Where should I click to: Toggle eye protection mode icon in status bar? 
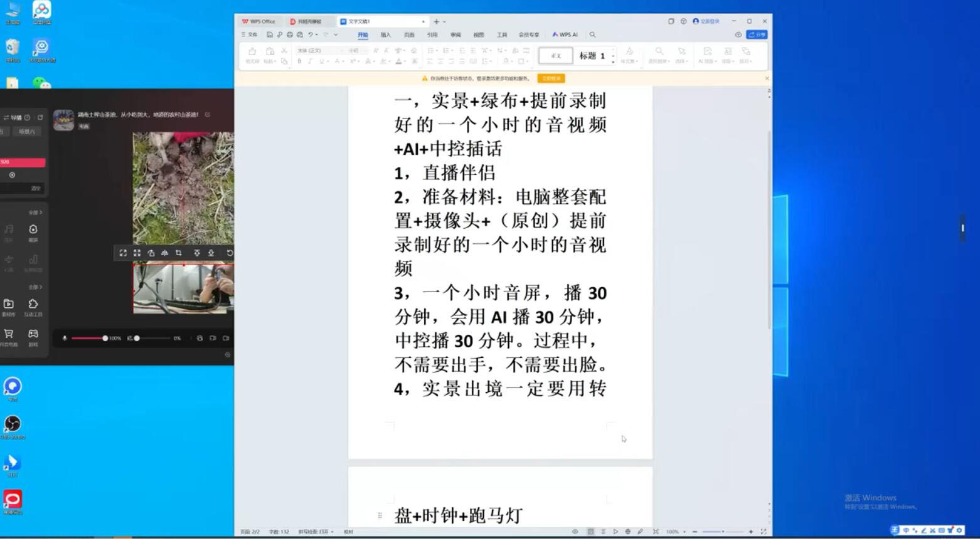(x=575, y=532)
